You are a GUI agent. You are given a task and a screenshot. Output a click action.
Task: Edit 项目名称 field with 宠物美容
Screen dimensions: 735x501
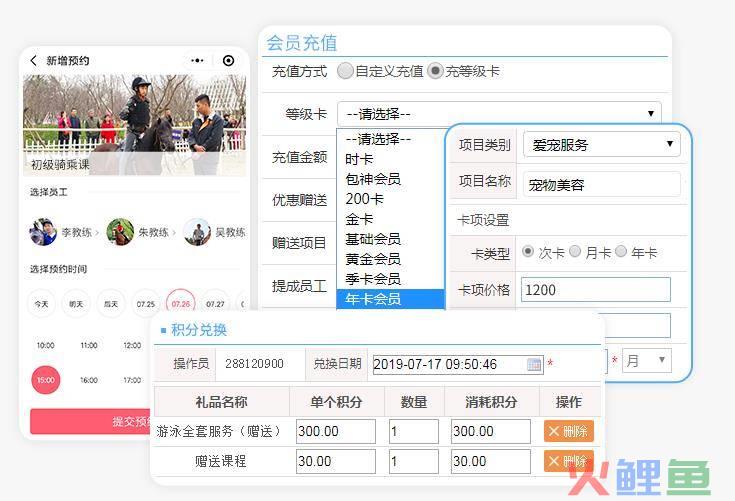(x=601, y=184)
